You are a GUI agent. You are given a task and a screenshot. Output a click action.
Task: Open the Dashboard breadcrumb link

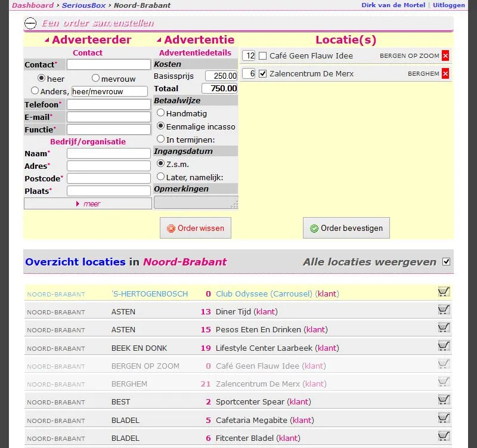click(x=33, y=5)
